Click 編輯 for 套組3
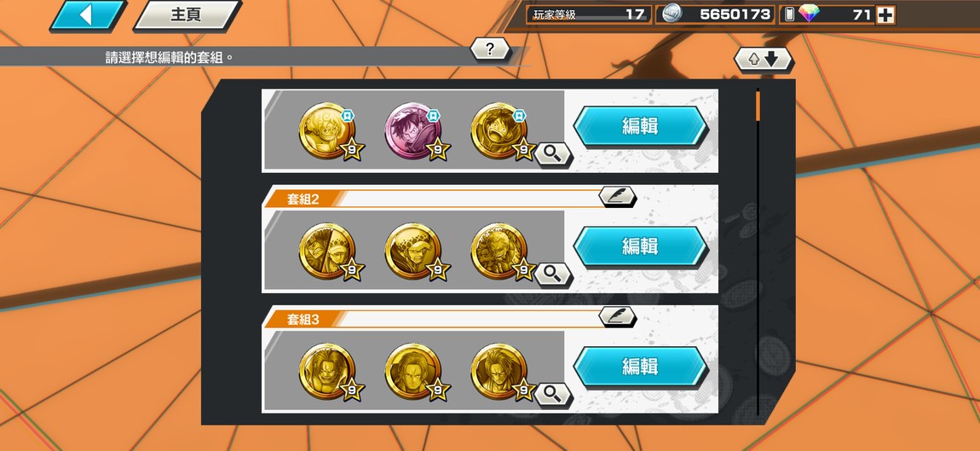This screenshot has width=980, height=451. coord(641,367)
